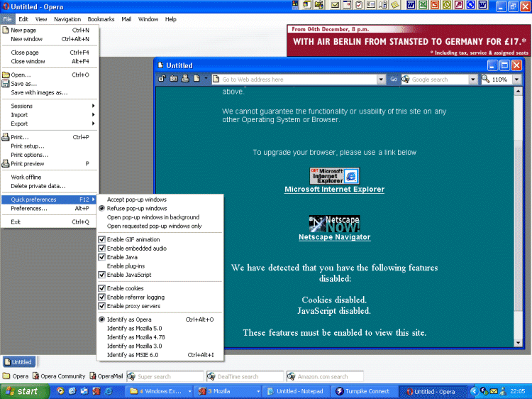
Task: Toggle Enable plug-ins option
Action: (126, 266)
